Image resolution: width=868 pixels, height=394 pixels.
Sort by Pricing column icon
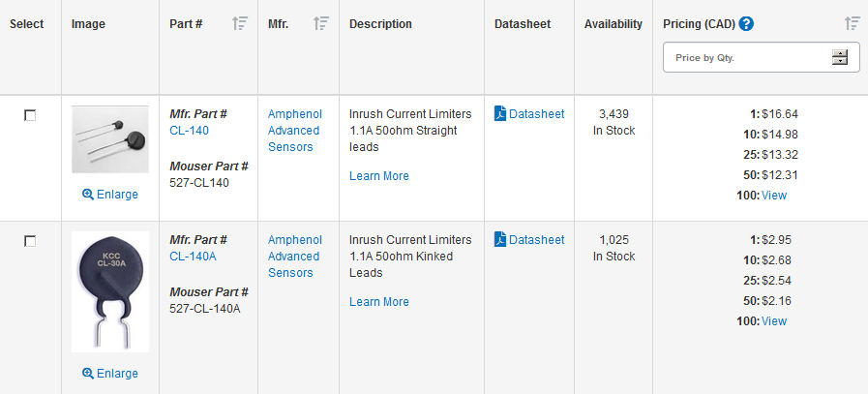click(x=852, y=23)
